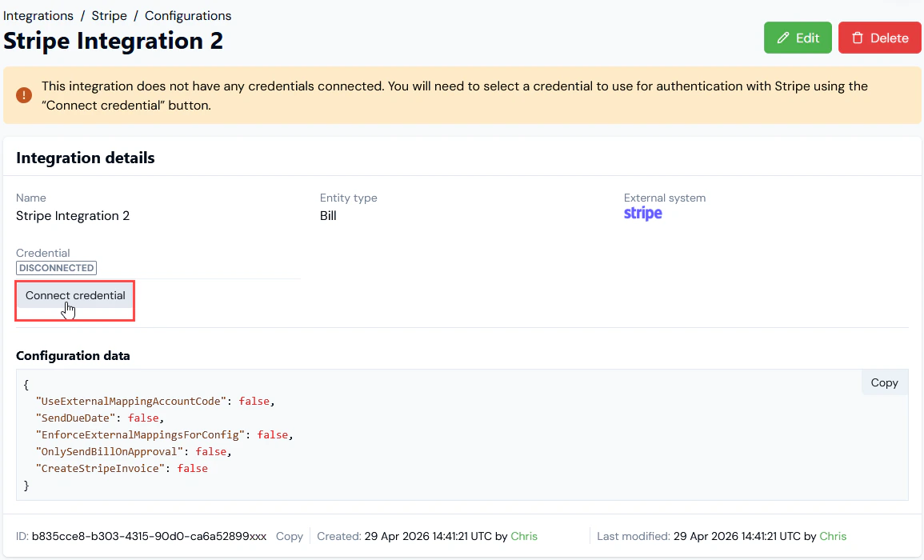924x560 pixels.
Task: Go to Stripe breadcrumb link
Action: [x=109, y=16]
